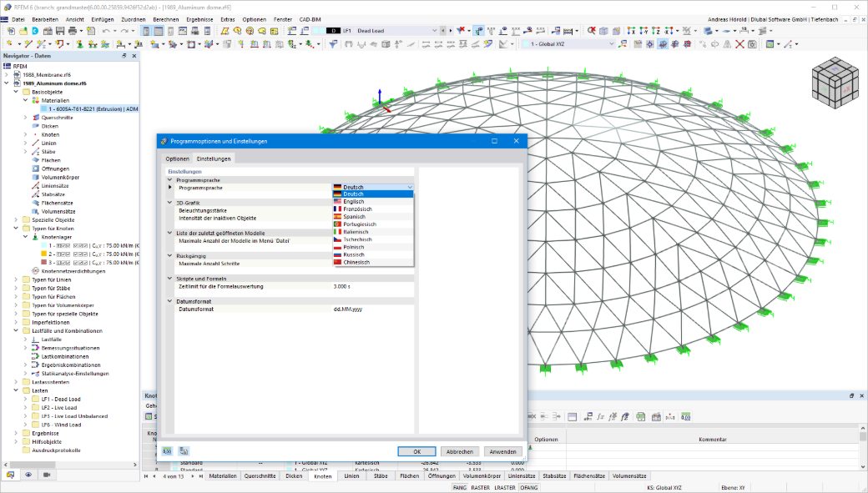Expand the Ergebnisse tree node
868x493 pixels.
point(16,433)
